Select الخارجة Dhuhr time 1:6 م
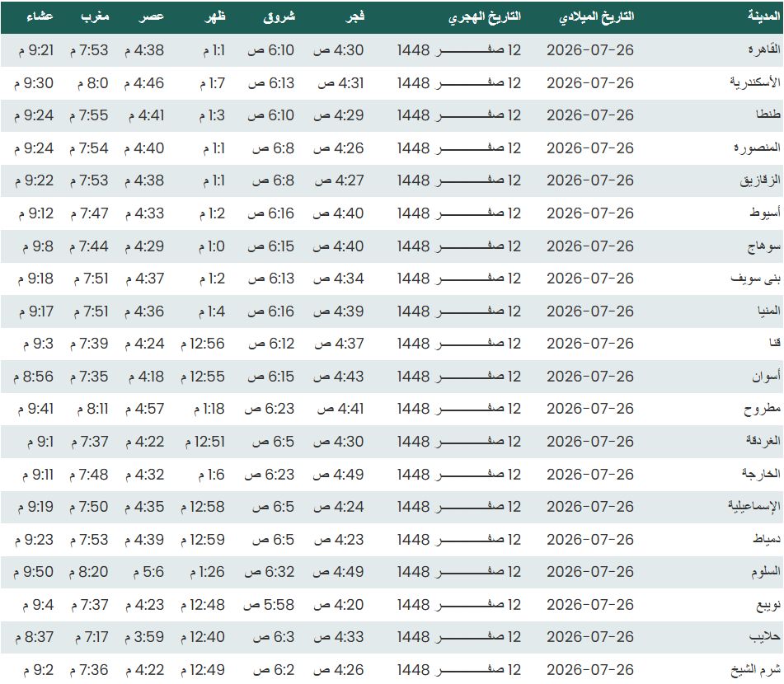 [212, 475]
